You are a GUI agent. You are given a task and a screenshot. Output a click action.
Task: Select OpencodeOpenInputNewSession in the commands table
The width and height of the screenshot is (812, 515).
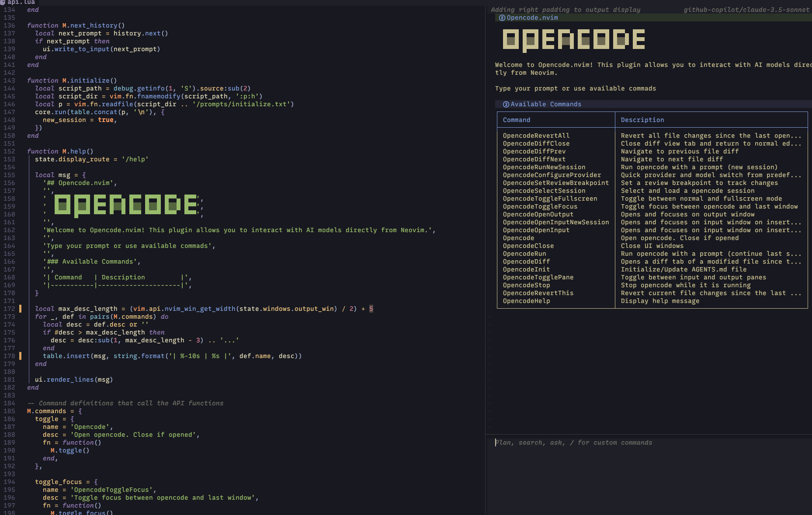pyautogui.click(x=556, y=222)
